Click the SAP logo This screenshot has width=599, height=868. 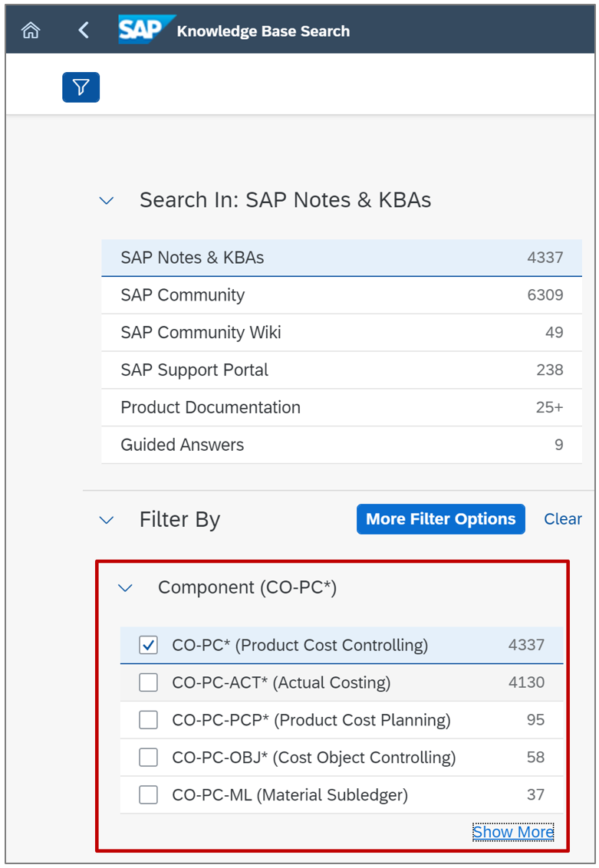[146, 29]
